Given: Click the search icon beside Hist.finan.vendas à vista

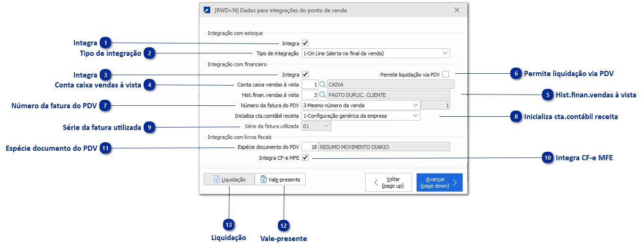Looking at the screenshot, I should (323, 95).
